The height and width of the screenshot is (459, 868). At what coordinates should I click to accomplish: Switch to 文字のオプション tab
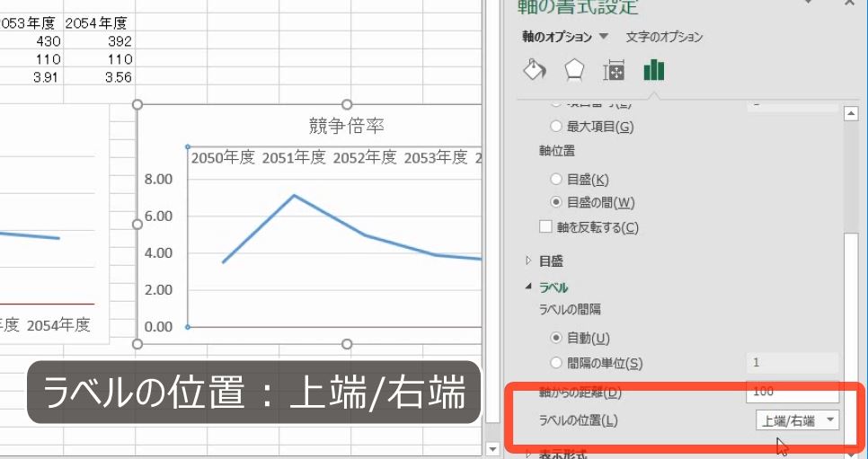(664, 37)
